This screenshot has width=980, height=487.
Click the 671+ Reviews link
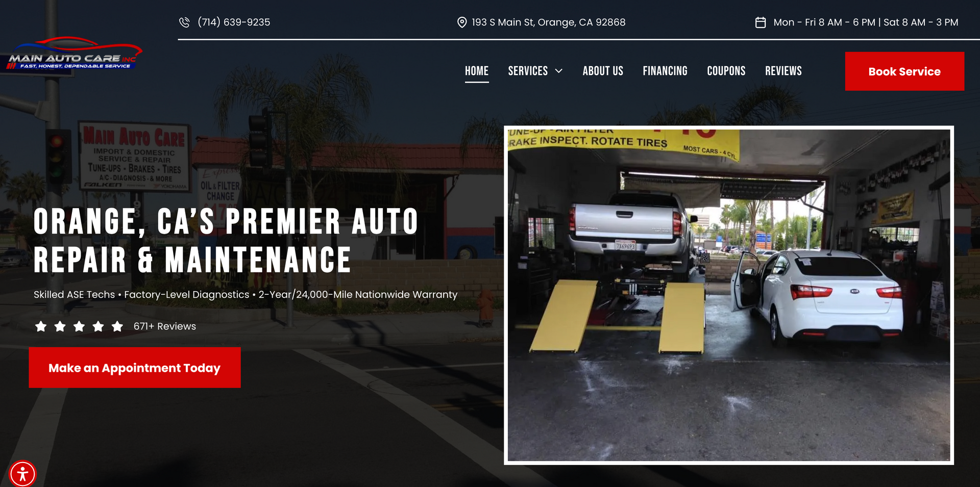click(165, 326)
